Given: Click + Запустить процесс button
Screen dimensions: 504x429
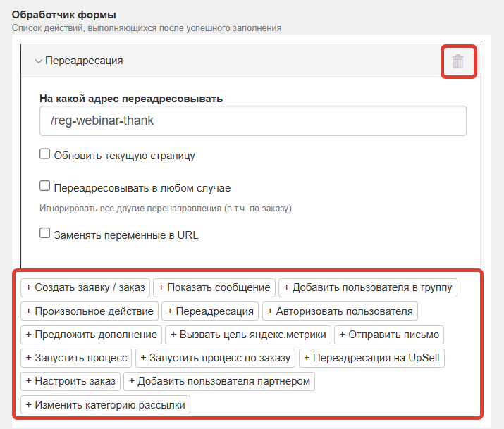Looking at the screenshot, I should tap(76, 358).
